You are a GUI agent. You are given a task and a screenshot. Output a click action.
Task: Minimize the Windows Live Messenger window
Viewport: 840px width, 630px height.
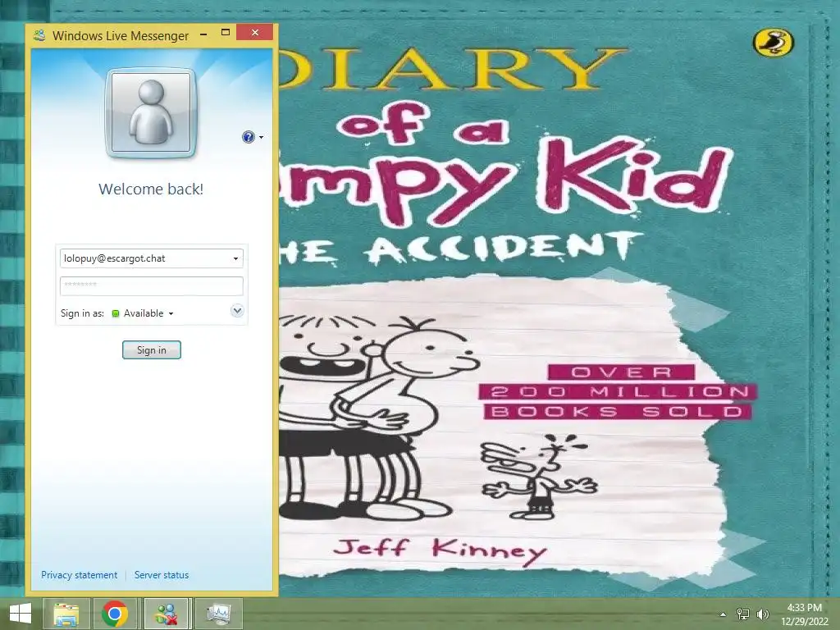[203, 34]
